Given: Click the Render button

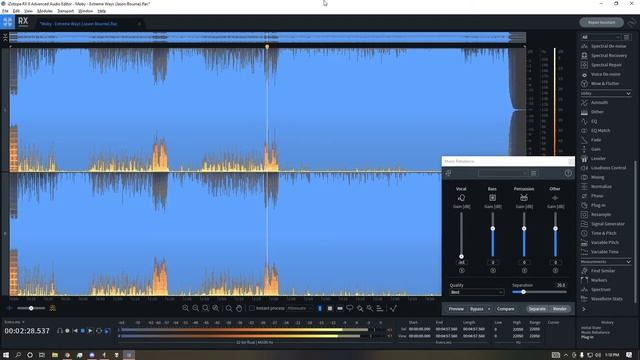Looking at the screenshot, I should [560, 309].
